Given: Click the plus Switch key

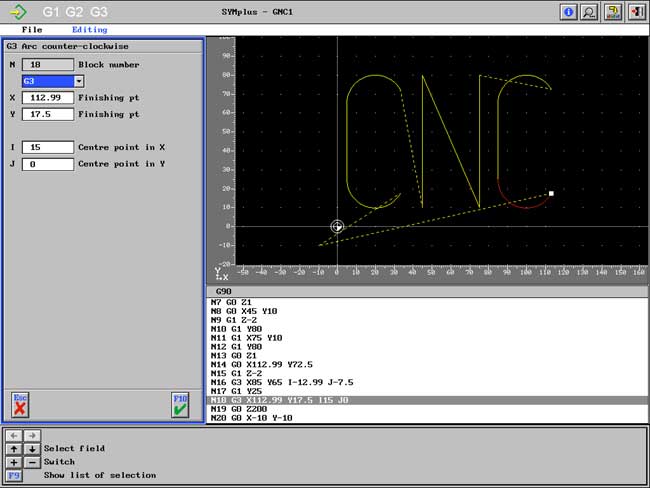Looking at the screenshot, I should [14, 462].
